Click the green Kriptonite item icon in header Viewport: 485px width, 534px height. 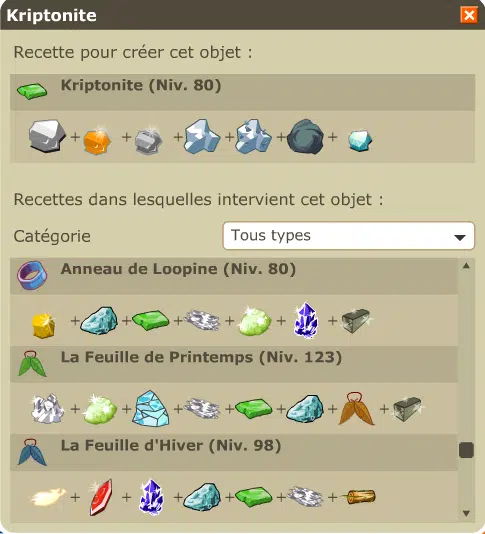point(32,91)
